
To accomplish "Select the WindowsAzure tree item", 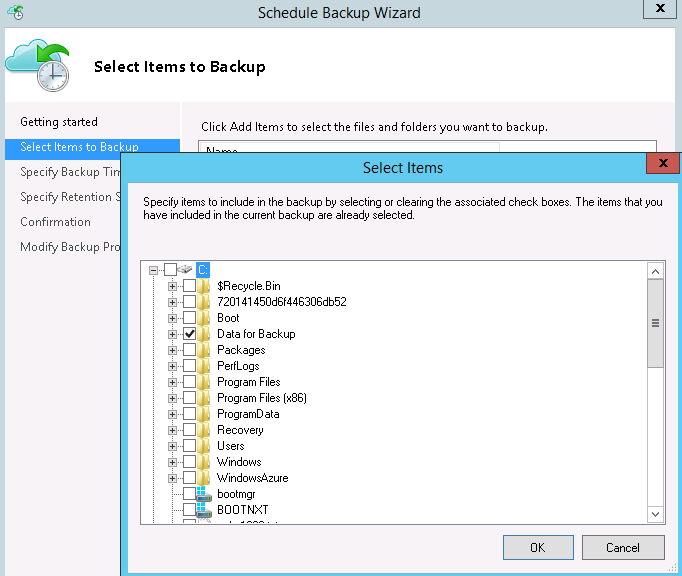I will 252,478.
